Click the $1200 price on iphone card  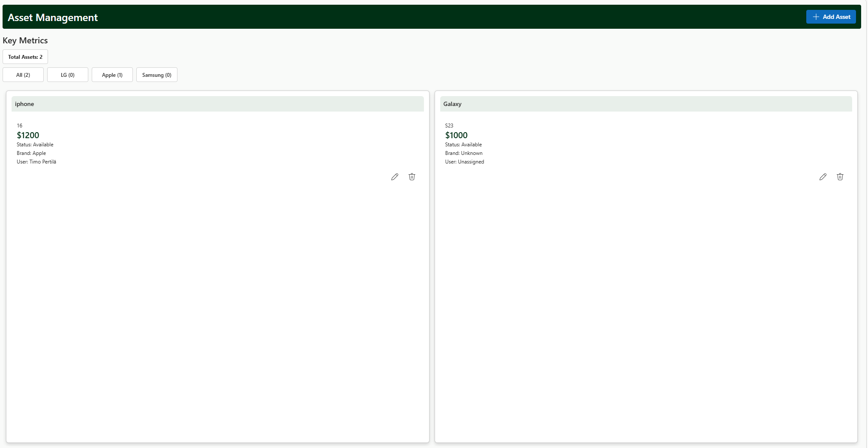point(28,135)
